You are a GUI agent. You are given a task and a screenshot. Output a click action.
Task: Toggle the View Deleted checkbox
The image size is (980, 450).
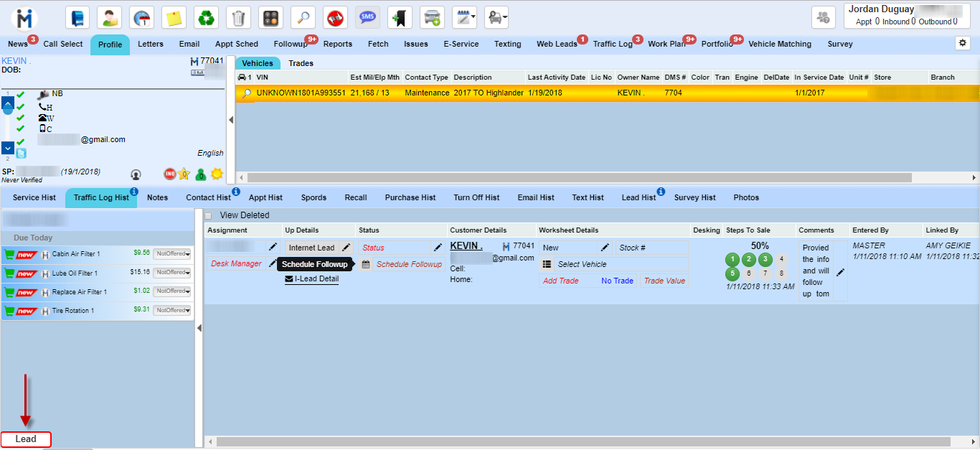[209, 215]
